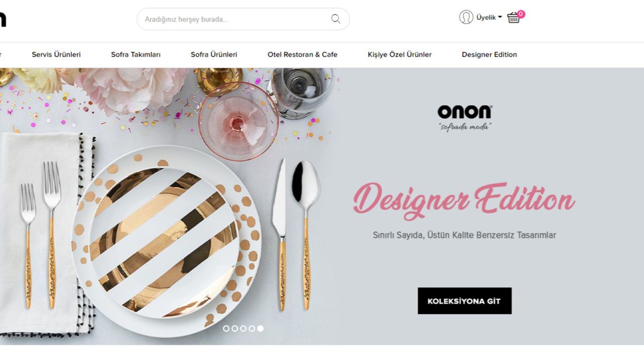The image size is (644, 362).
Task: Click the KOLEKSİYONA GİT button
Action: (x=464, y=301)
